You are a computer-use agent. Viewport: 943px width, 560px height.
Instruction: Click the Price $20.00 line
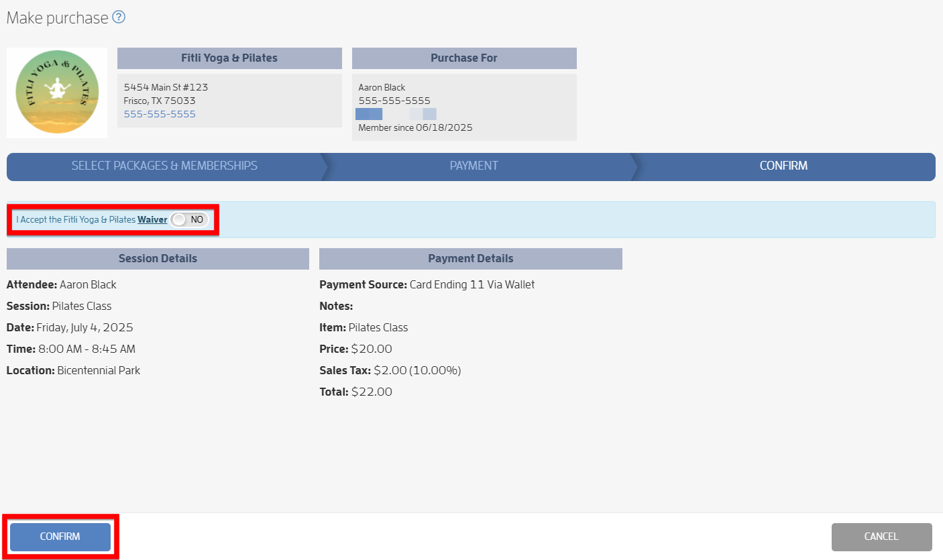click(x=355, y=349)
